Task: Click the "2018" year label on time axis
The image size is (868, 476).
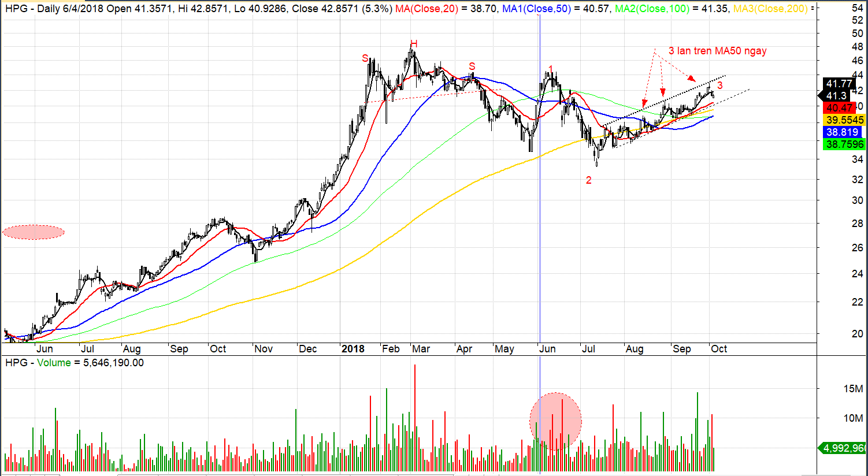Action: pyautogui.click(x=353, y=349)
